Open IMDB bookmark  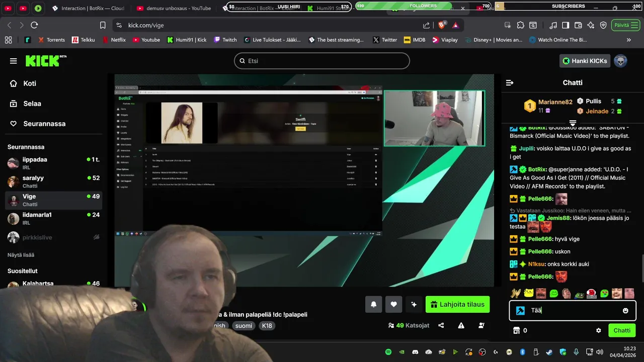pos(414,40)
